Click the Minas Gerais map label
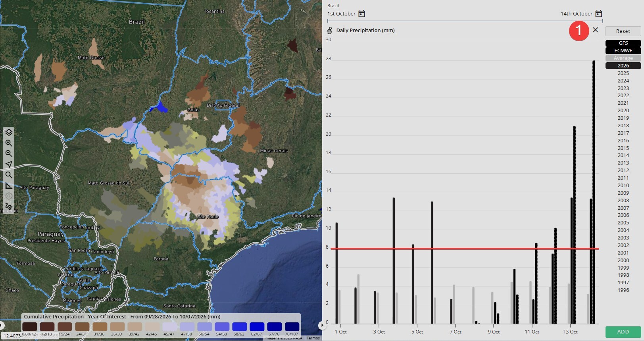644x341 pixels. pyautogui.click(x=274, y=151)
